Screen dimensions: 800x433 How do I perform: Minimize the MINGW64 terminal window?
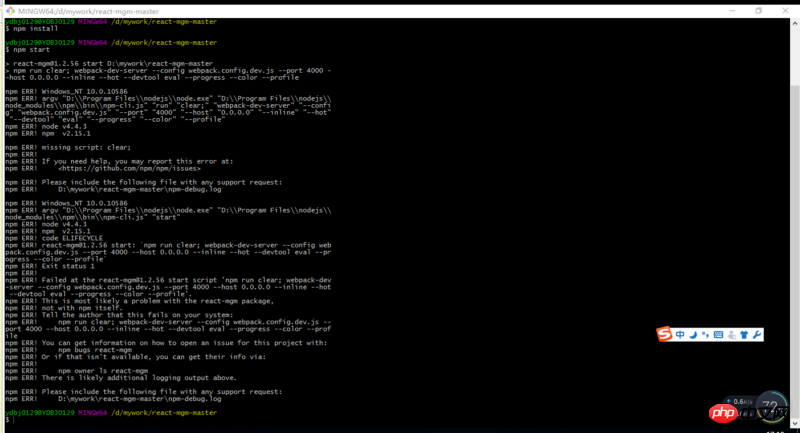(x=732, y=11)
